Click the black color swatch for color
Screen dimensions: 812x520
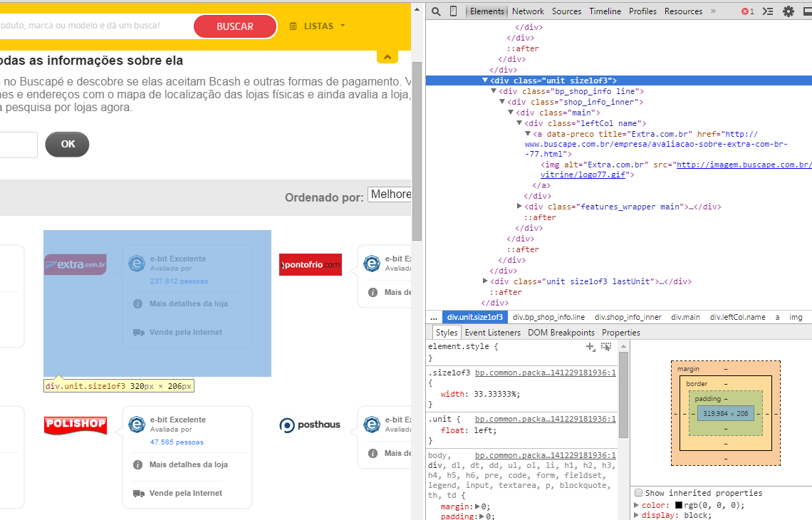pyautogui.click(x=678, y=505)
